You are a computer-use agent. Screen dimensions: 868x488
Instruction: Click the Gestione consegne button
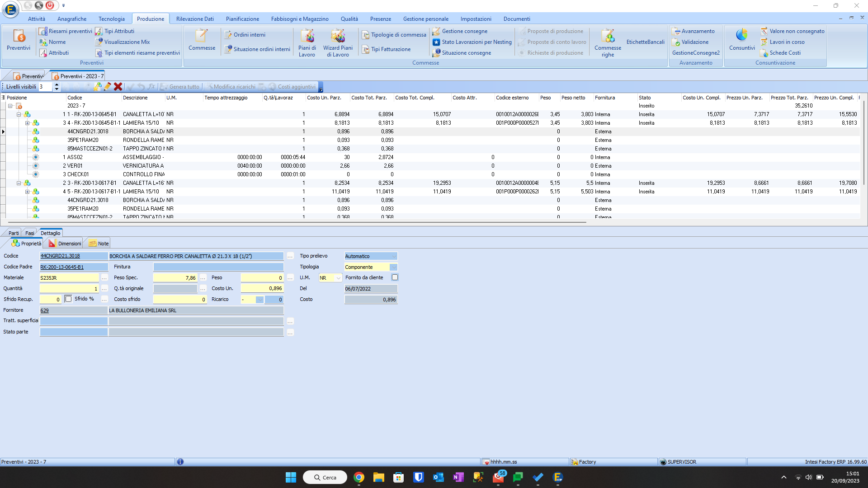tap(460, 31)
